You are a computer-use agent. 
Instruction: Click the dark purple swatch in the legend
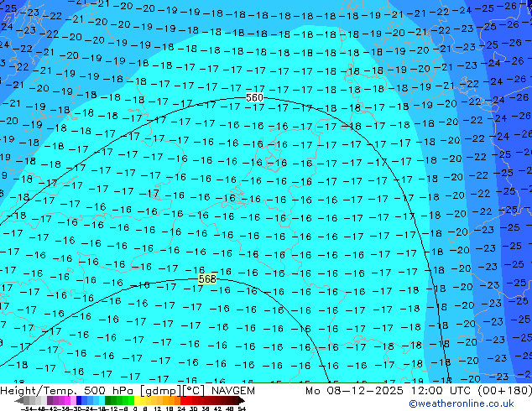50,400
